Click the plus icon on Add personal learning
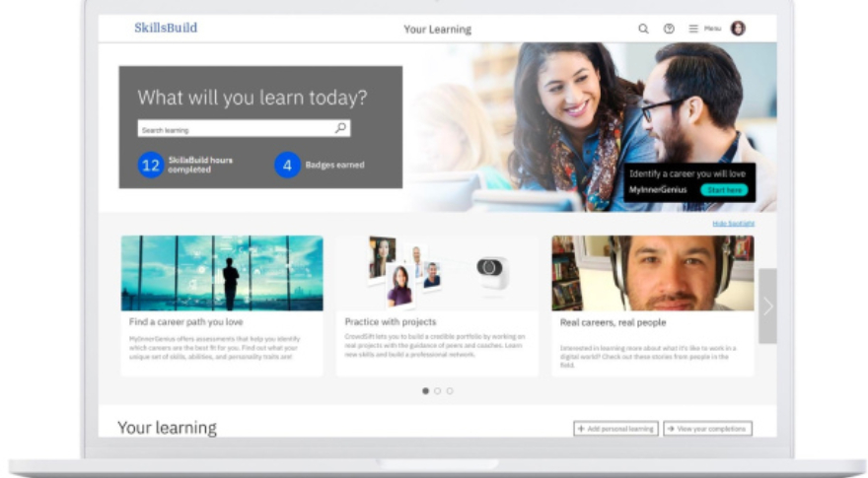Viewport: 868px width, 478px height. (x=581, y=429)
